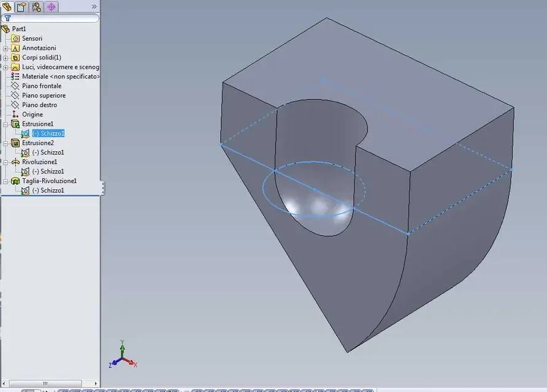Select the Piano superiore plane
The height and width of the screenshot is (392, 547).
[x=44, y=95]
